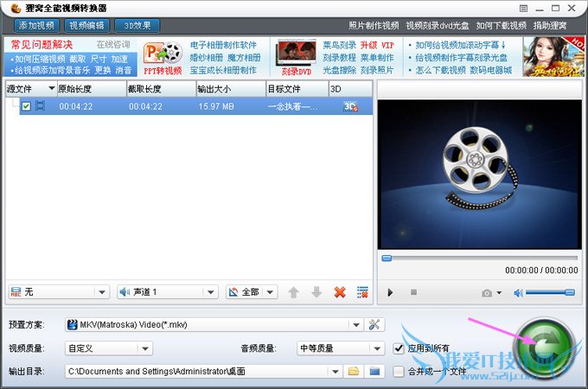
Task: Expand the 预置方案 MKV format dropdown
Action: [355, 325]
